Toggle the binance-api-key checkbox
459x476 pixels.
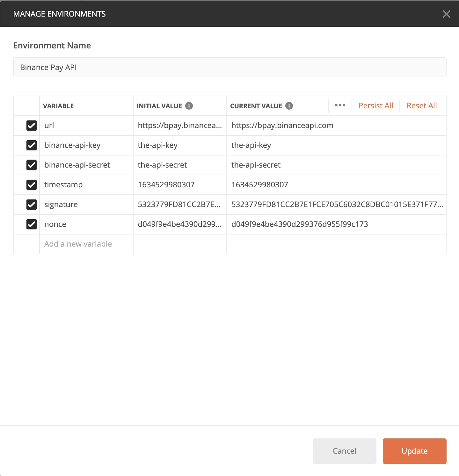(32, 145)
